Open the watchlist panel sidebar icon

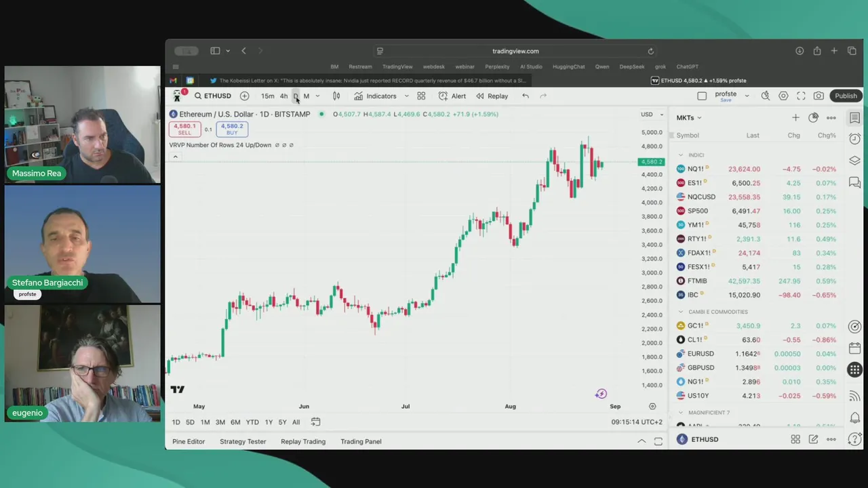[x=854, y=118]
